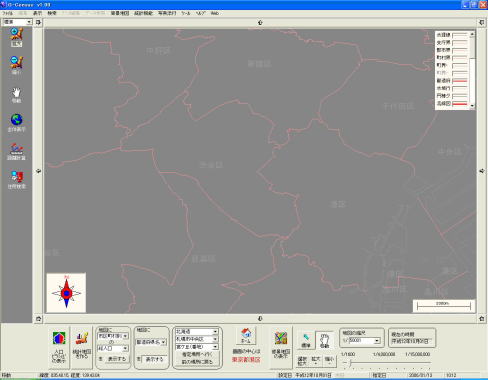Click the globe whole-map view icon
The height and width of the screenshot is (380, 488).
click(x=16, y=122)
